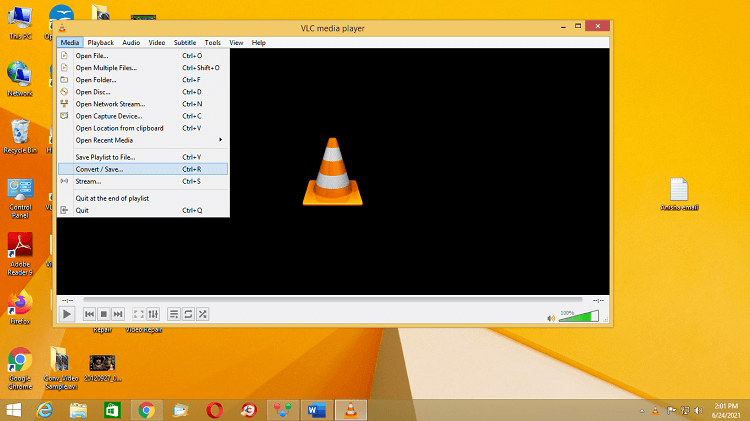Image resolution: width=750 pixels, height=421 pixels.
Task: Select the 20180927 video thumbnail file
Action: coord(102,368)
